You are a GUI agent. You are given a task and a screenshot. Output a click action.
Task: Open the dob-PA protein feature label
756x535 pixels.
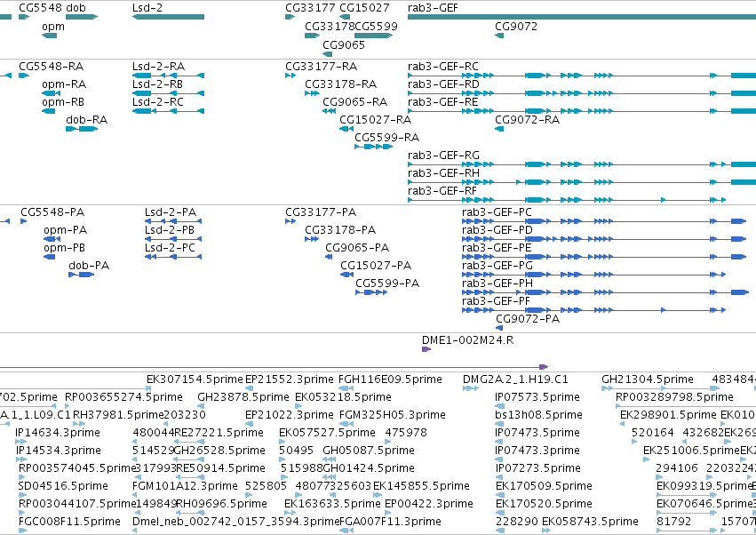89,266
